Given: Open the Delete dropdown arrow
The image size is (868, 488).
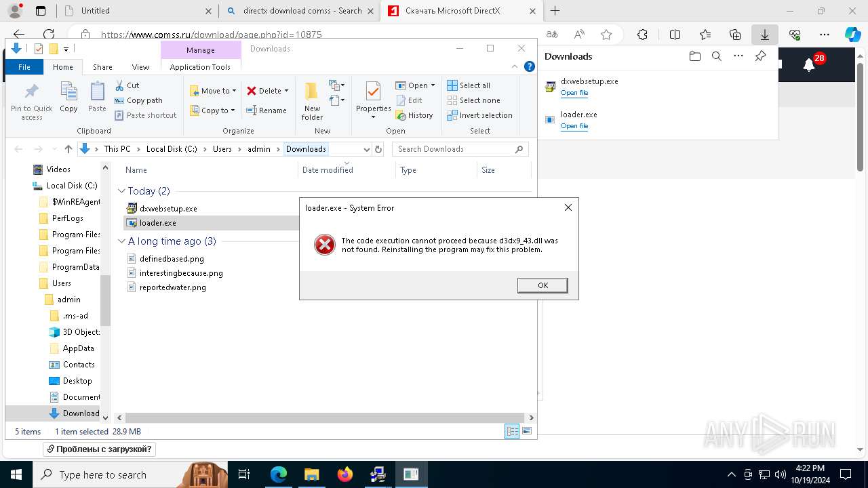Looking at the screenshot, I should coord(286,91).
